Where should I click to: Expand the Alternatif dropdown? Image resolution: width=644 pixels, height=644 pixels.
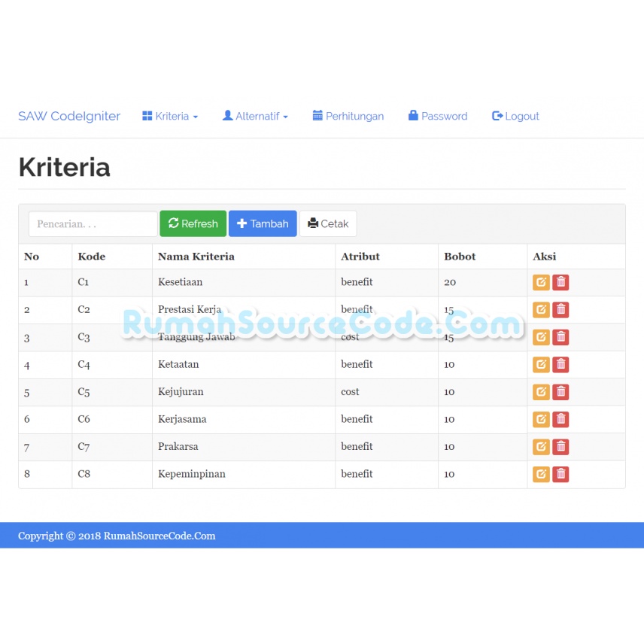click(255, 116)
